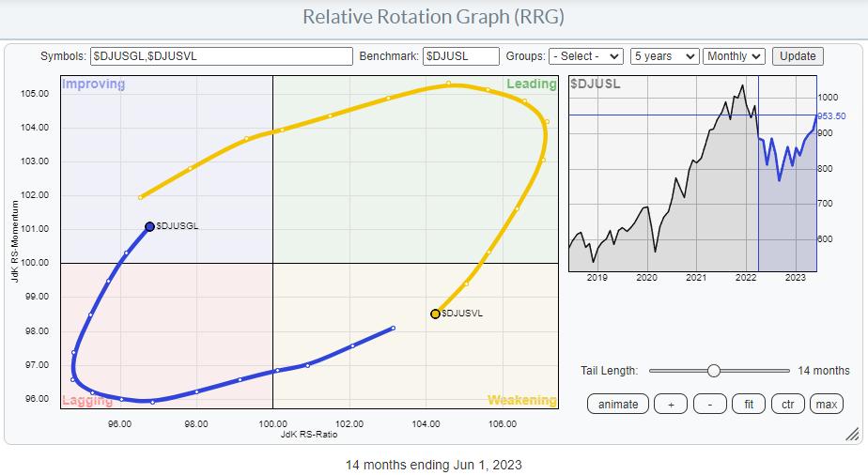Image resolution: width=868 pixels, height=475 pixels.
Task: Click the Improving quadrant label
Action: pos(93,84)
